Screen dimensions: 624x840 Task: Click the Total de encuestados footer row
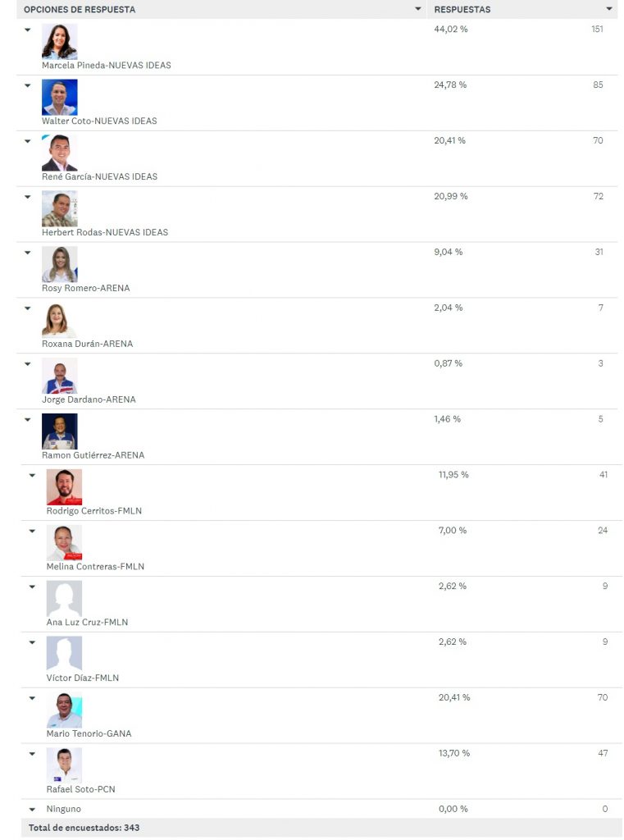(x=321, y=828)
